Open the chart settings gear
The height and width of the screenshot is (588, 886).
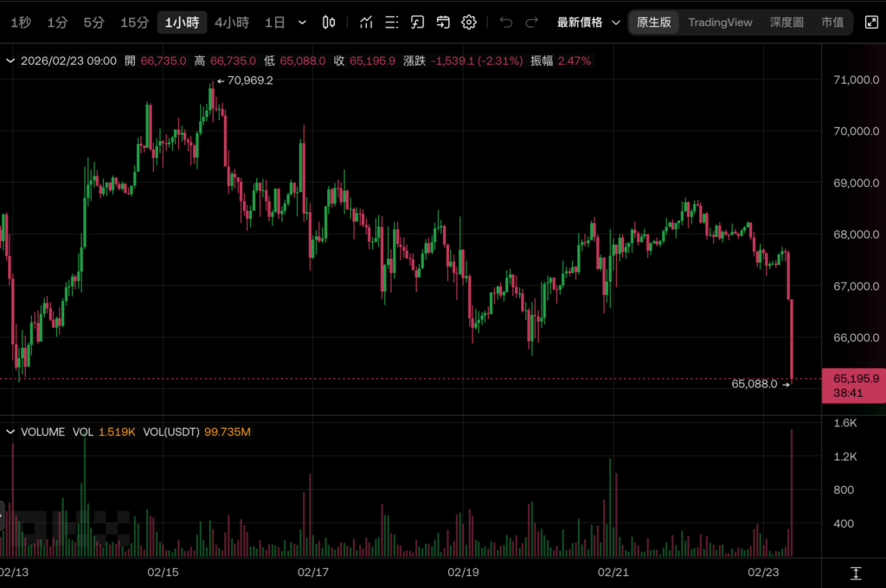(469, 22)
